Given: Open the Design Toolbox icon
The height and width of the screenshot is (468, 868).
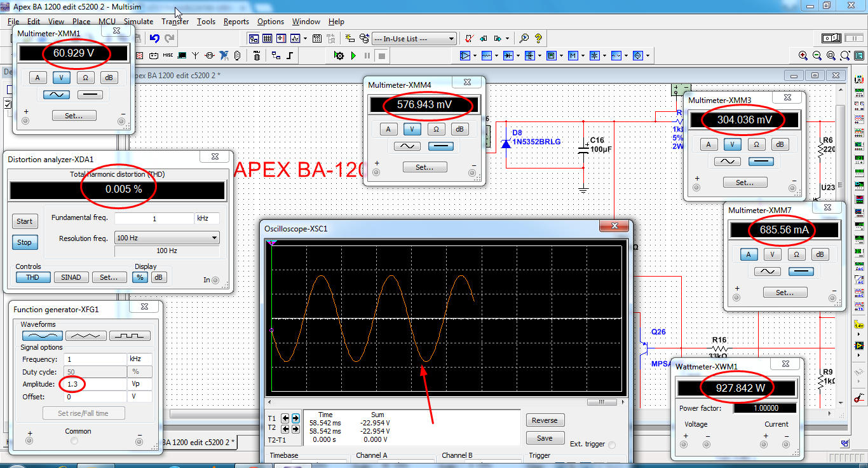Looking at the screenshot, I should (x=254, y=38).
